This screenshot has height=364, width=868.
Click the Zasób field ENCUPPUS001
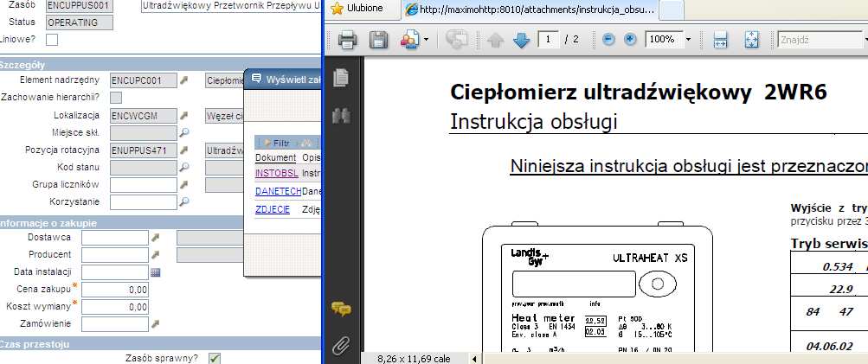[x=80, y=6]
